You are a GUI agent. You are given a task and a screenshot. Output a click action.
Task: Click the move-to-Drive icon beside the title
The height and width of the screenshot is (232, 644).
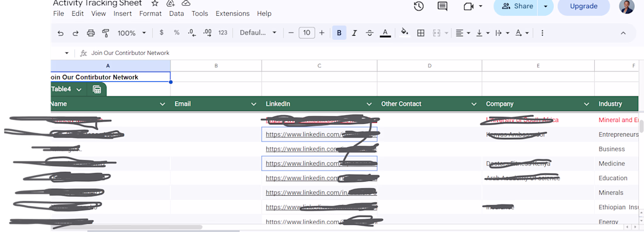coord(170,4)
